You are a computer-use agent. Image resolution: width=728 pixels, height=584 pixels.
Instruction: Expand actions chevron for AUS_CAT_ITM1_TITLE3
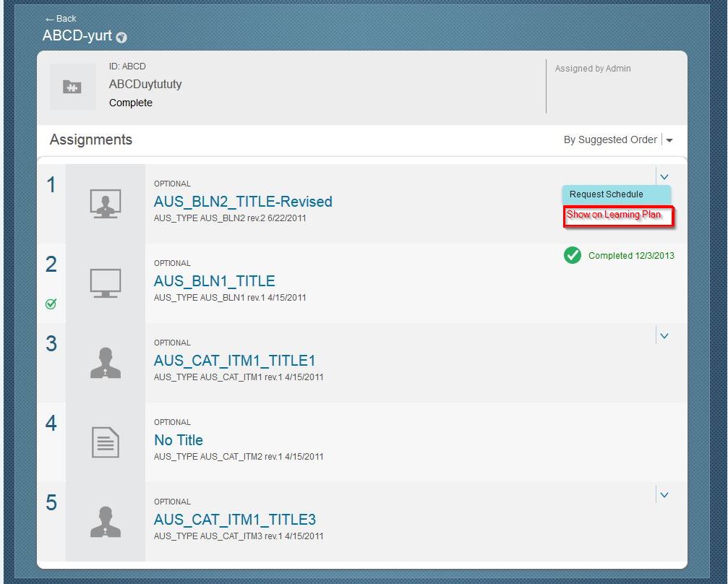pyautogui.click(x=664, y=495)
